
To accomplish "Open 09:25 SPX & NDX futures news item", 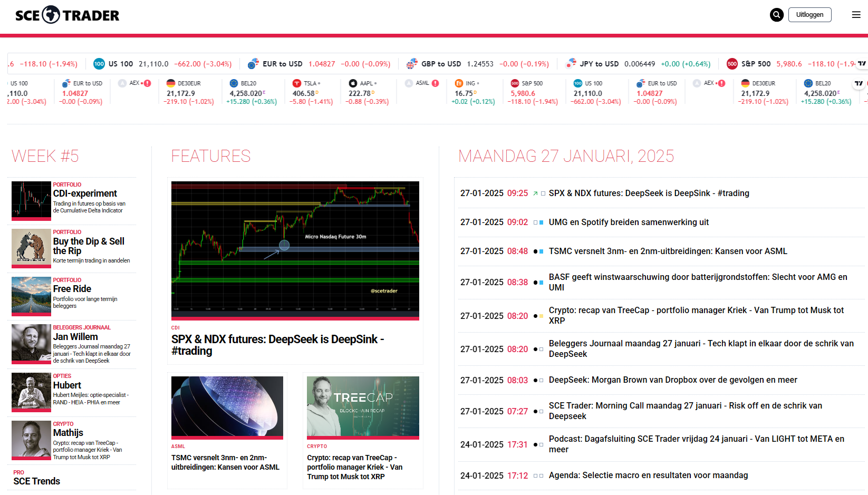I will [x=649, y=193].
